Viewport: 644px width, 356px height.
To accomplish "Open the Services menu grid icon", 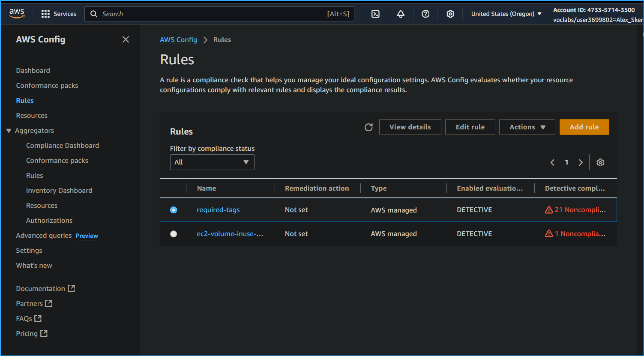I will coord(45,13).
